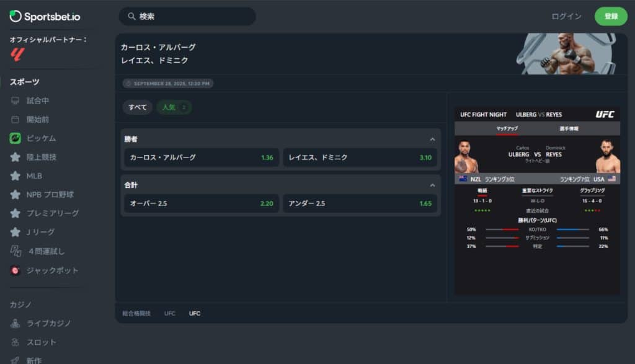Click star icon beside プレミアリーグ
This screenshot has width=635, height=364.
point(15,213)
